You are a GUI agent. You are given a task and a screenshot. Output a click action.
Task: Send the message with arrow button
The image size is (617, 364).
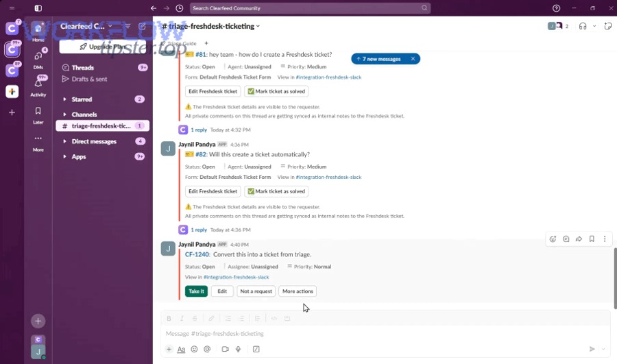[x=592, y=349]
